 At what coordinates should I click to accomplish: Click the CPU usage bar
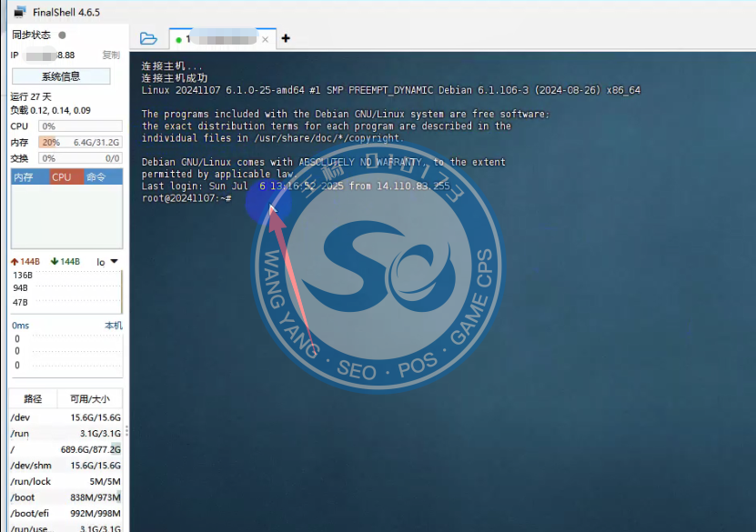click(80, 126)
